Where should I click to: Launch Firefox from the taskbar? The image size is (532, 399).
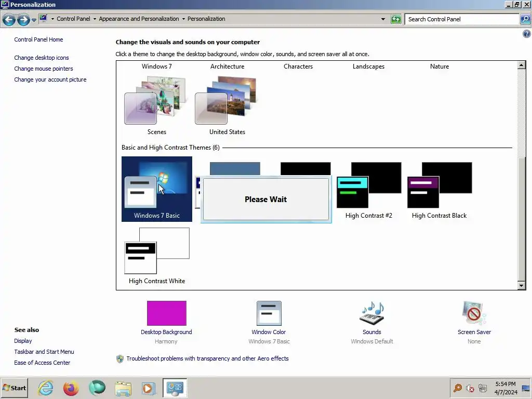click(71, 388)
